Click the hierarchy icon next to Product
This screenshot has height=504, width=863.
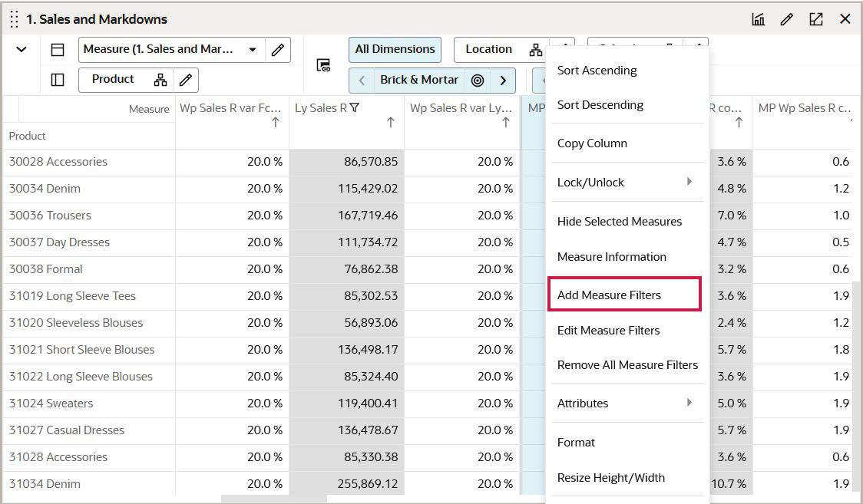(160, 79)
